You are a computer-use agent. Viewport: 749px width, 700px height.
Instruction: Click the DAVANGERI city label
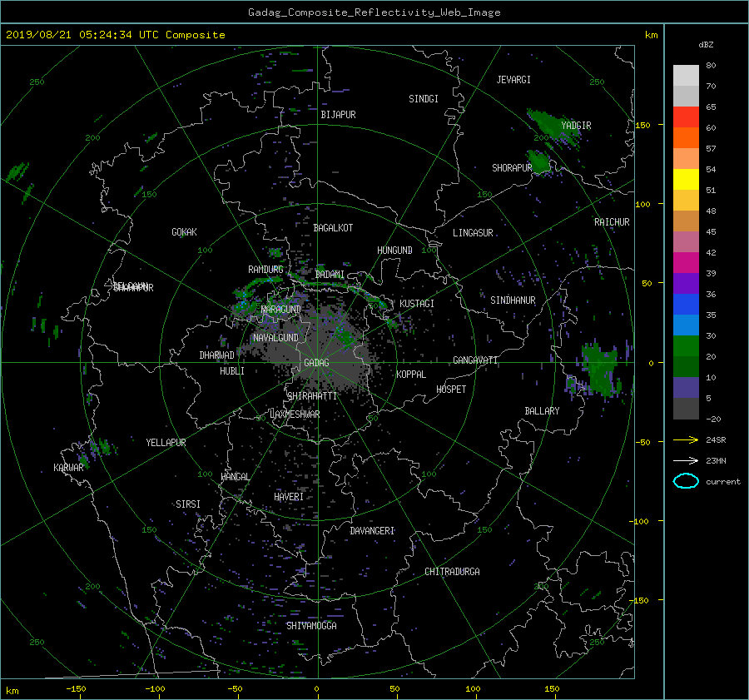pos(372,531)
